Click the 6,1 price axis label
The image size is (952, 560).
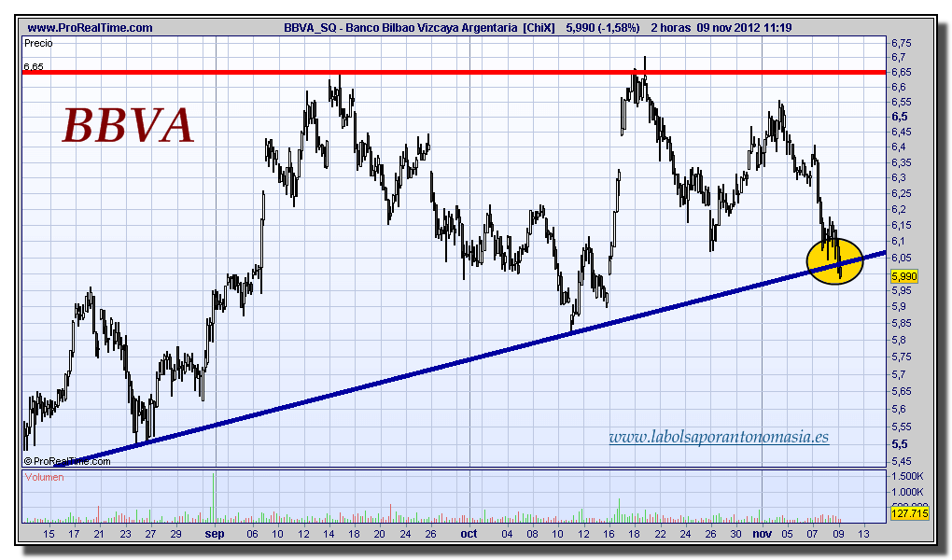click(x=899, y=241)
